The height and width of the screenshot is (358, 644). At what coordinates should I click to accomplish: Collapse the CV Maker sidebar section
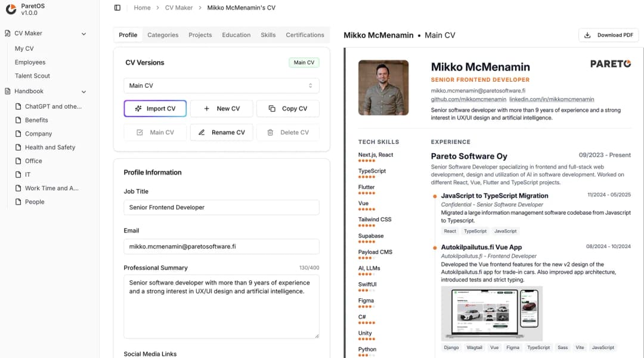[x=83, y=34]
